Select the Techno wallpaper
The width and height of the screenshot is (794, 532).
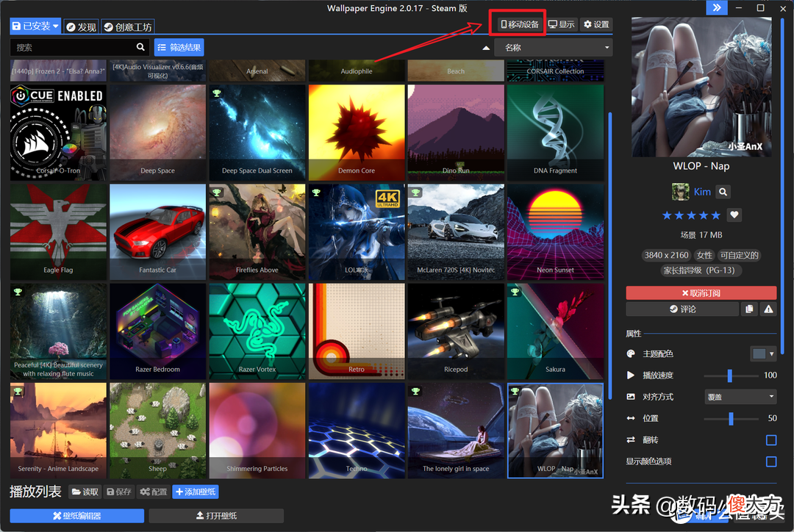point(357,431)
